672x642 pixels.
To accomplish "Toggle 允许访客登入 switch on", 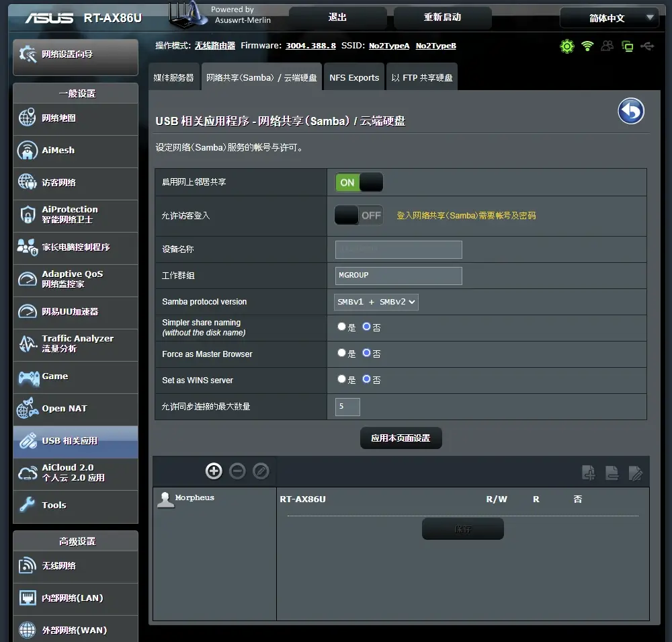I will coord(359,215).
